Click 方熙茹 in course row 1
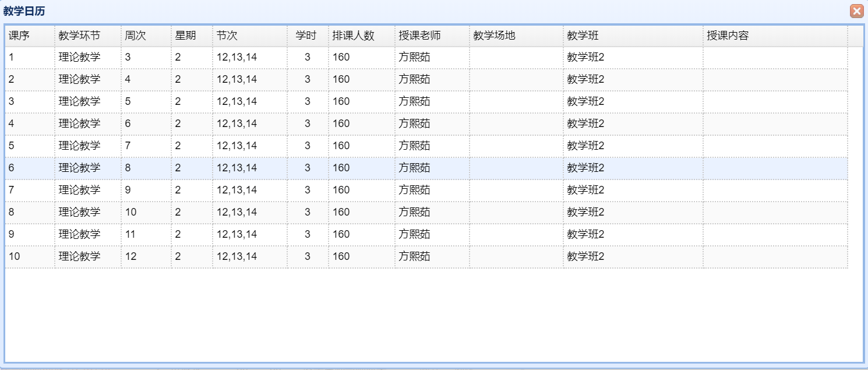The width and height of the screenshot is (868, 370). click(415, 57)
